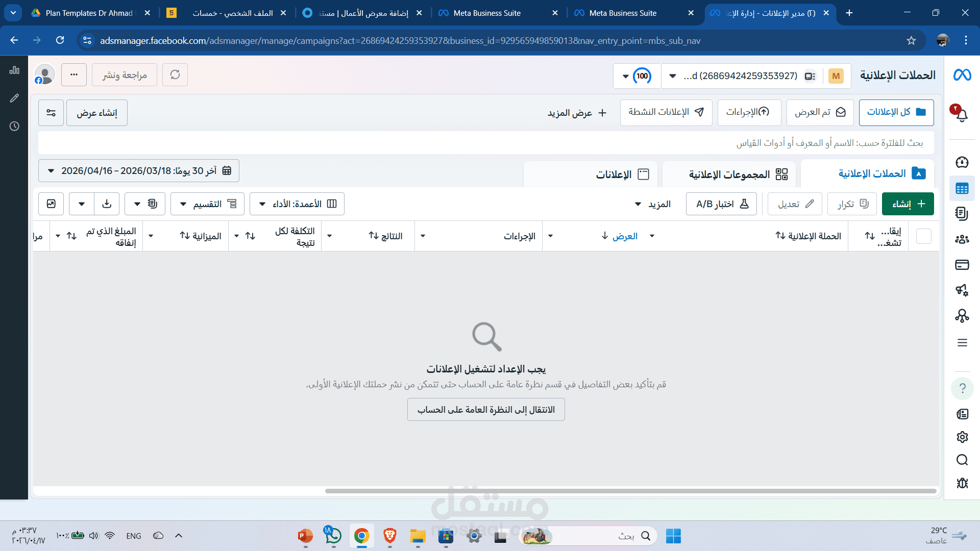Screen dimensions: 980x551
Task: Click the export download icon in the table toolbar
Action: [107, 204]
